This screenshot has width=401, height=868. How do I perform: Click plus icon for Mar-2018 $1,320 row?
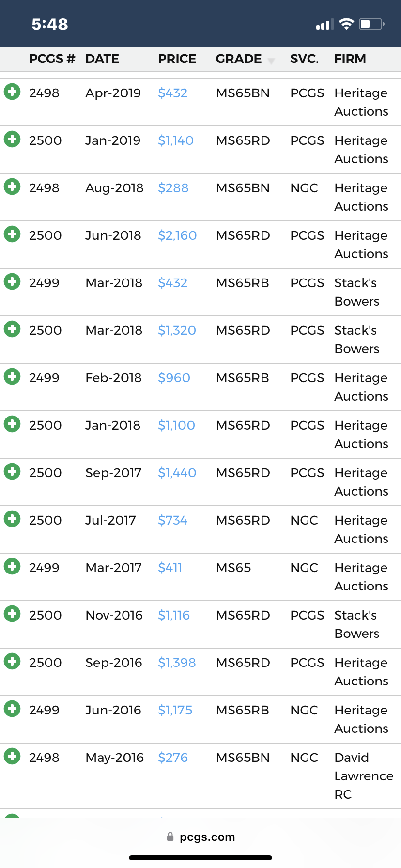coord(12,329)
